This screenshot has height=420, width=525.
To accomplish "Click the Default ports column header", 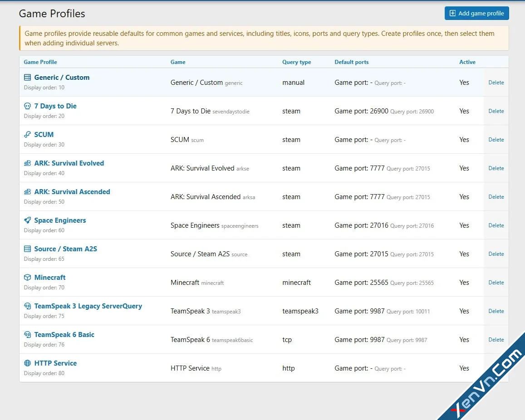I will point(351,62).
